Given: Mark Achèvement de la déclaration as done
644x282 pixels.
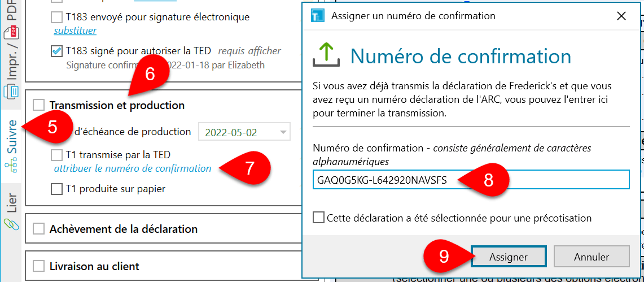Looking at the screenshot, I should click(39, 229).
